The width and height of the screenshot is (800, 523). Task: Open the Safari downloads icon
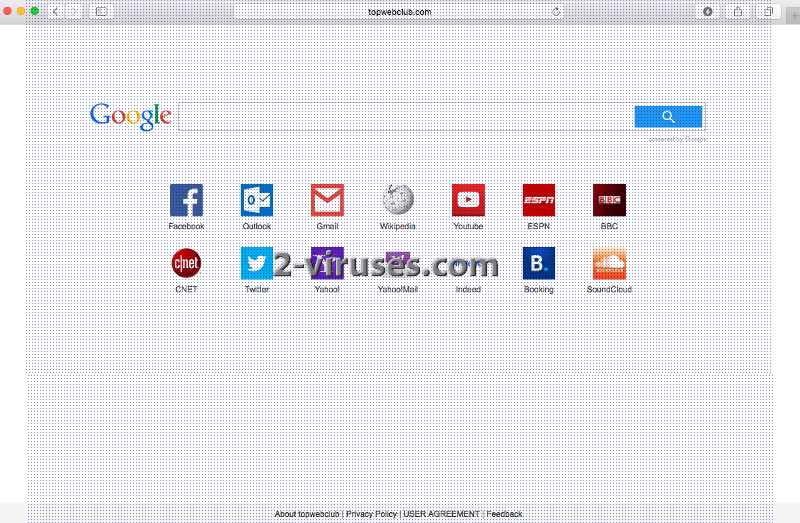[708, 11]
